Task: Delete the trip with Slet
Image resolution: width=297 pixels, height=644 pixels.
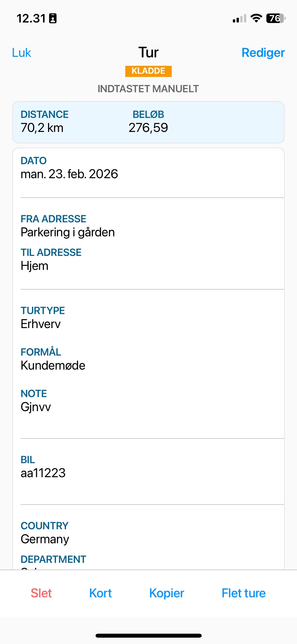Action: (x=41, y=593)
